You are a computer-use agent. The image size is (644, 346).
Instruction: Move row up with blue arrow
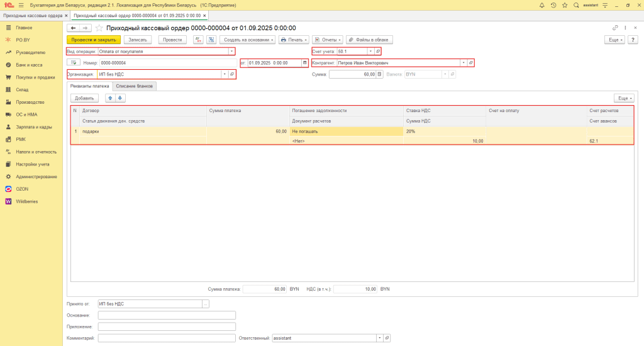(x=111, y=98)
